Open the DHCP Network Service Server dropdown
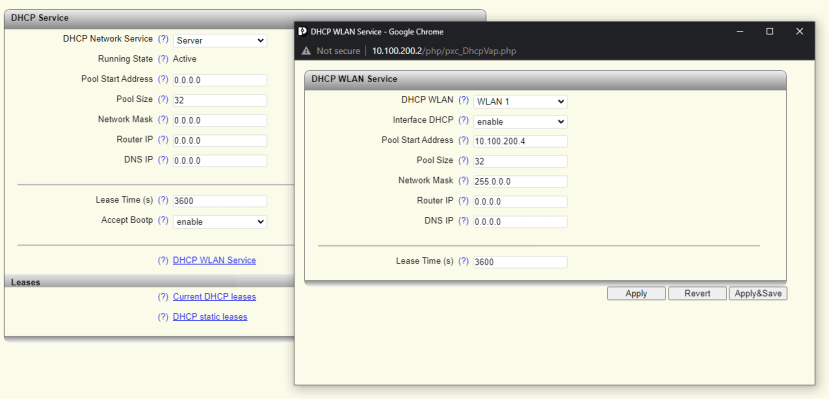This screenshot has height=399, width=829. (x=220, y=41)
